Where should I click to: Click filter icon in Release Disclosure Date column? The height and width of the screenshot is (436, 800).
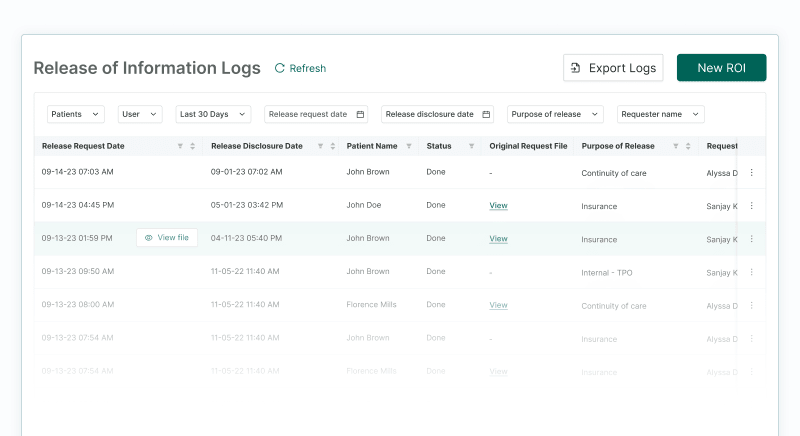pyautogui.click(x=320, y=146)
